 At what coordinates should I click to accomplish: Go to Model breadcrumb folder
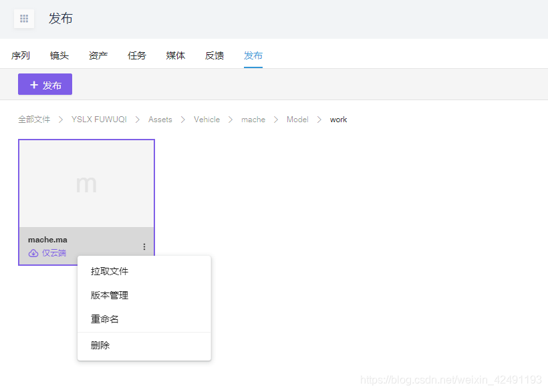(x=297, y=120)
